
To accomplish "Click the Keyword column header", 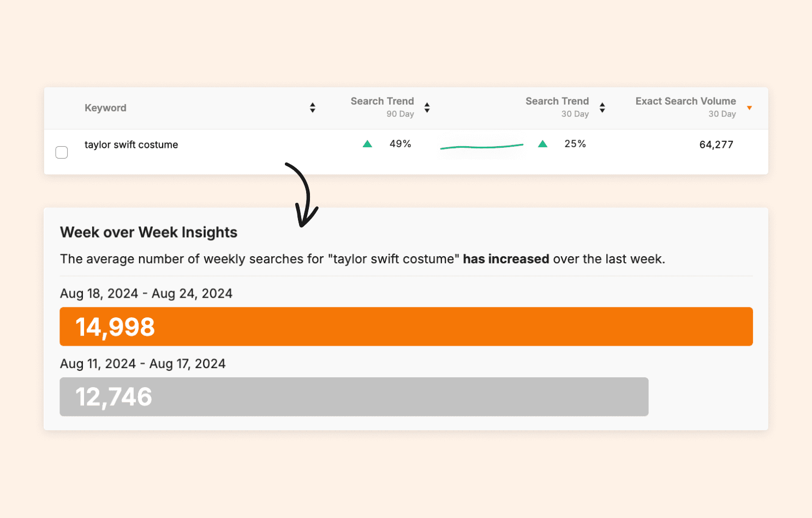I will 105,108.
